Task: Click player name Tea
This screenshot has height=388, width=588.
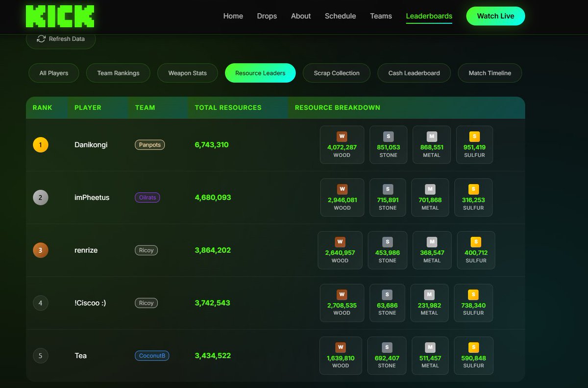Action: (x=81, y=356)
